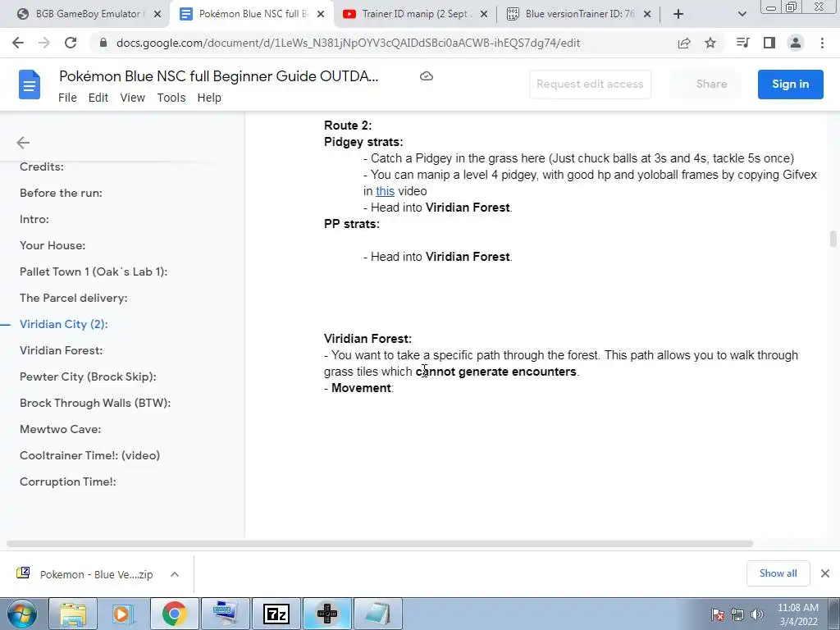Jump to The Parcel delivery heading
Screen dimensions: 840x630
73,298
